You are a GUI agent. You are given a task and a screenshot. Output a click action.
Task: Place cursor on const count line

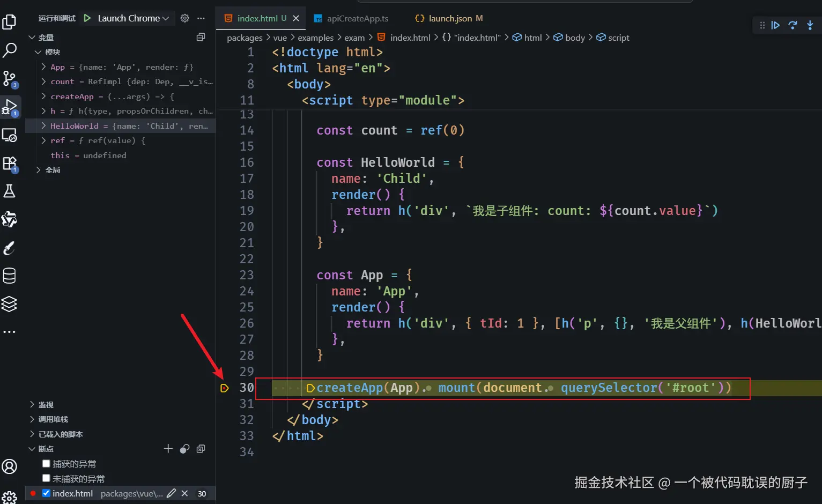(x=390, y=130)
